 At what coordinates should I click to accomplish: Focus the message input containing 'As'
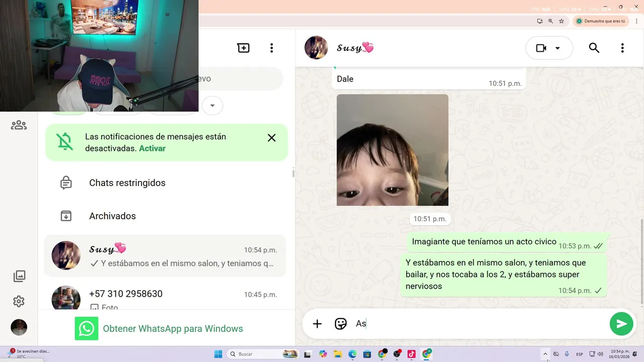(x=478, y=324)
